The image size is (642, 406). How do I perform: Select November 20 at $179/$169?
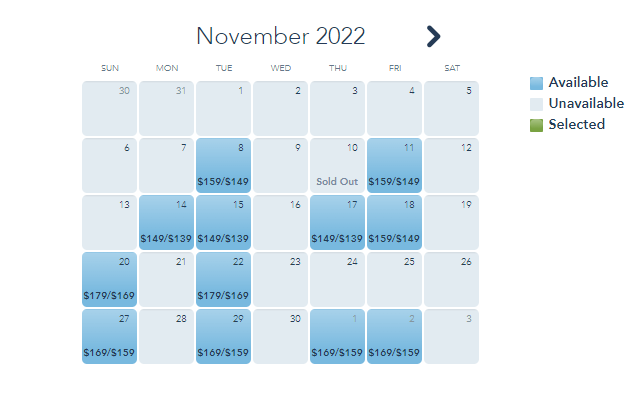[109, 279]
